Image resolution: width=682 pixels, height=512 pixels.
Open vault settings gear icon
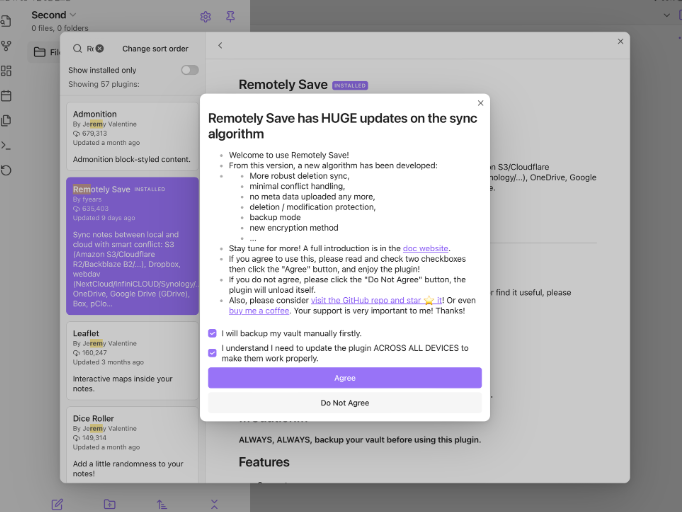pyautogui.click(x=205, y=17)
